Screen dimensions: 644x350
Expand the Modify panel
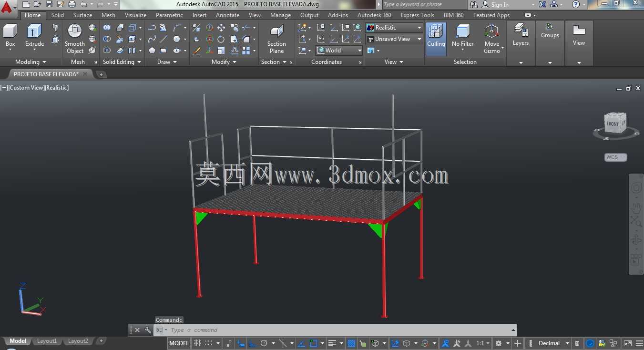[x=224, y=62]
